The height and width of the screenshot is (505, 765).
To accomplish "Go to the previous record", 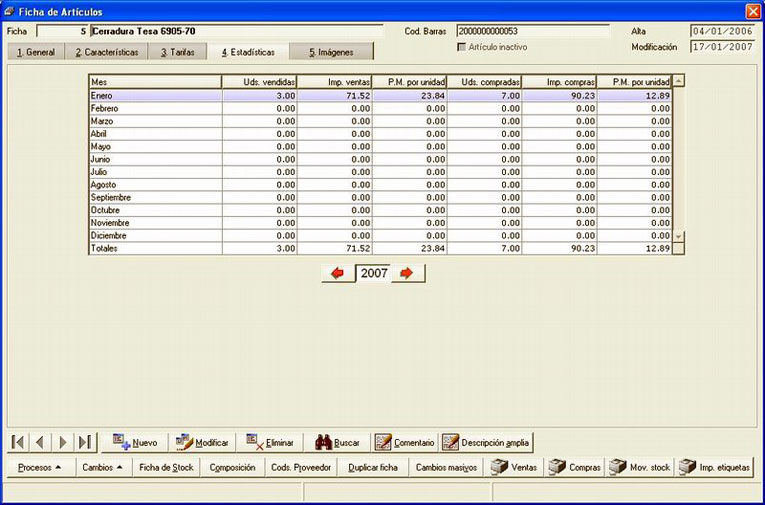I will [x=40, y=443].
